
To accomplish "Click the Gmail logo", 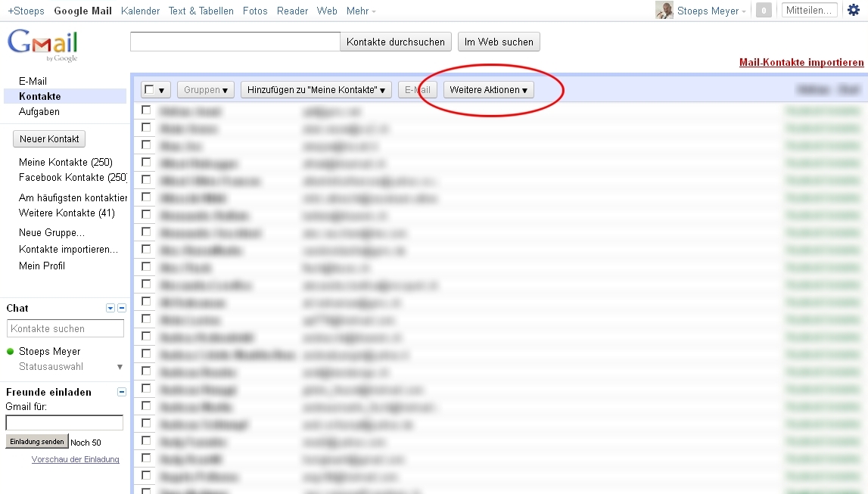I will coord(43,45).
